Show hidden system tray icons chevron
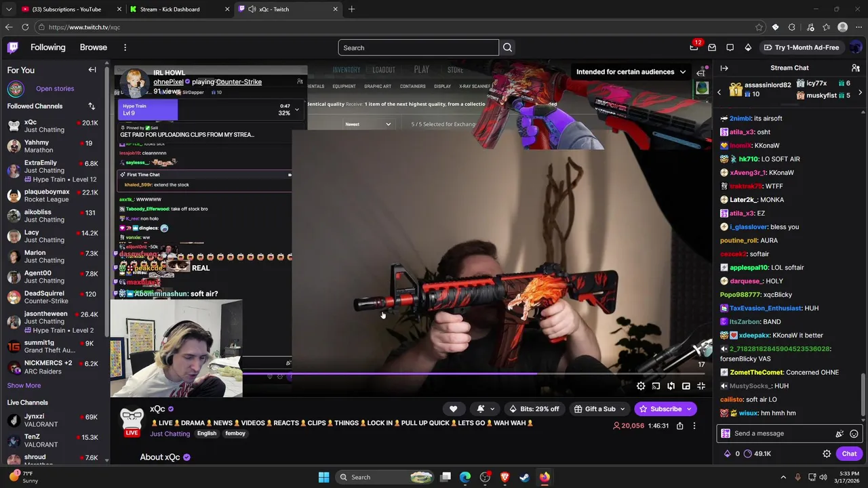The image size is (868, 488). (x=783, y=477)
